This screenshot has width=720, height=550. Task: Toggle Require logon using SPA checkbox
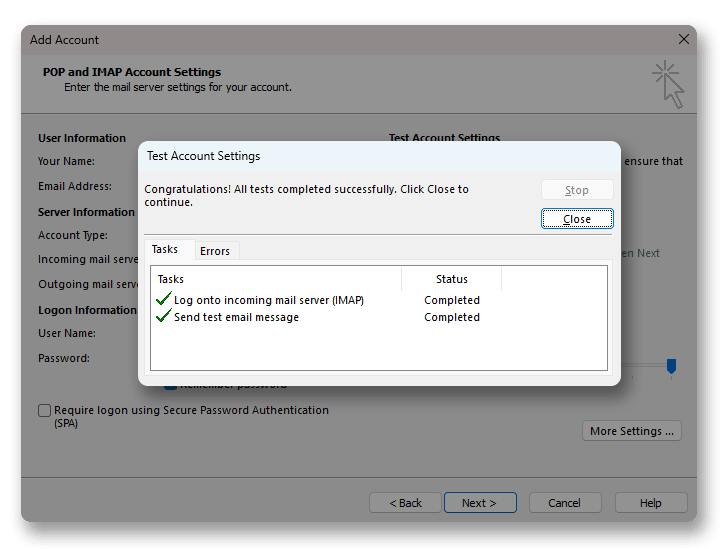click(x=45, y=410)
